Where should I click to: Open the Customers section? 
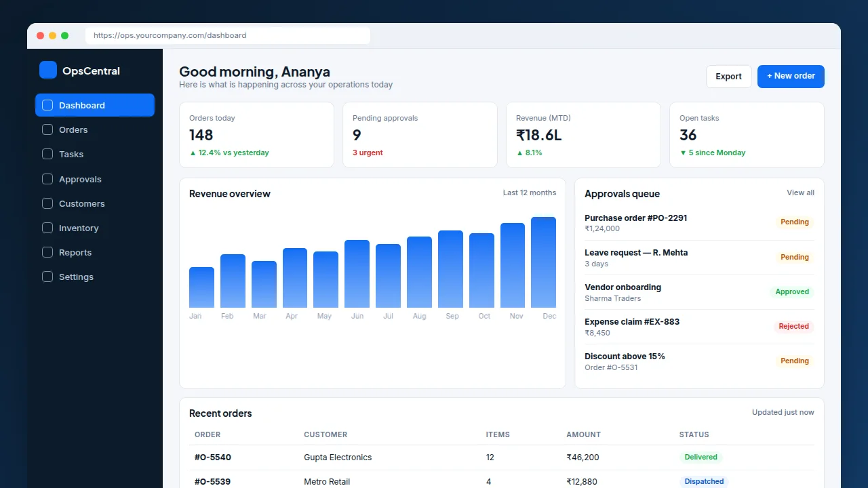95,203
